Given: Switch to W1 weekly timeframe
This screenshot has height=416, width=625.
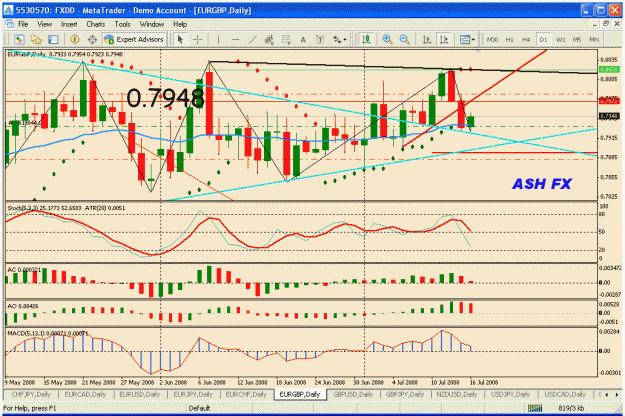Looking at the screenshot, I should coord(560,39).
